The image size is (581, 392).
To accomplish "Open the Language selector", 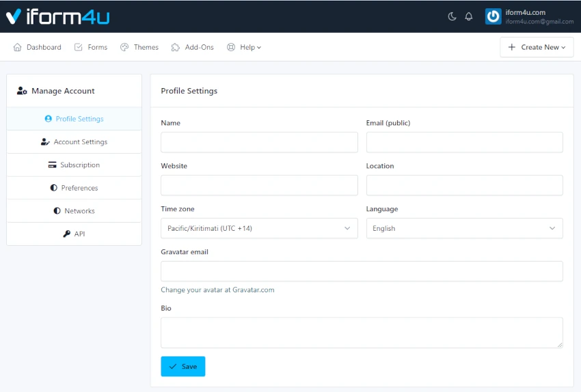I will click(x=464, y=228).
